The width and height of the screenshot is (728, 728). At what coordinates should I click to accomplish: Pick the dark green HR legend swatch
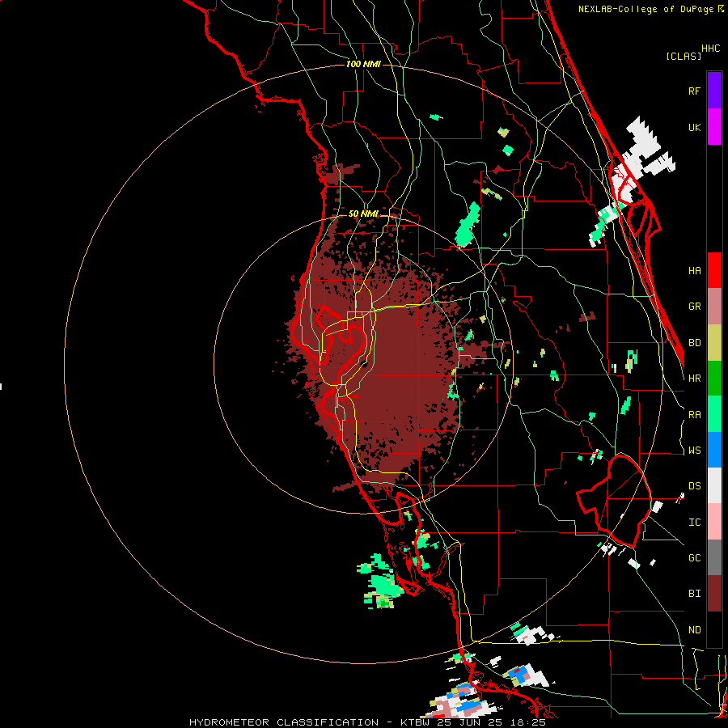[714, 379]
